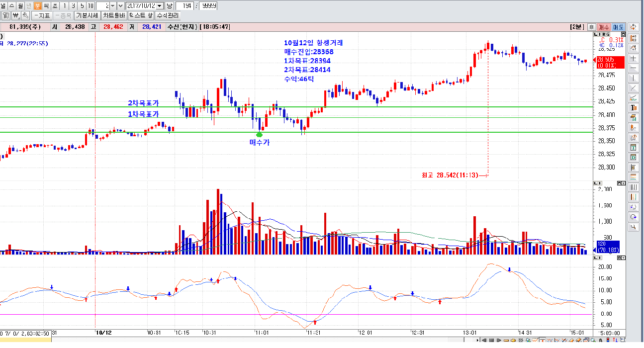Select the crosshair drawing tool
This screenshot has width=644, height=348.
pos(634,58)
